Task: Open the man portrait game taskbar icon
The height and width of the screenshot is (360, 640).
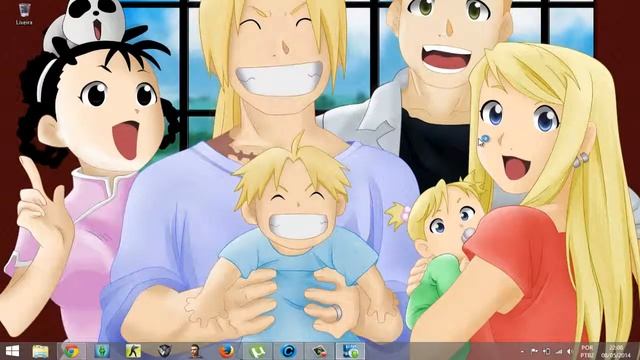Action: point(196,351)
